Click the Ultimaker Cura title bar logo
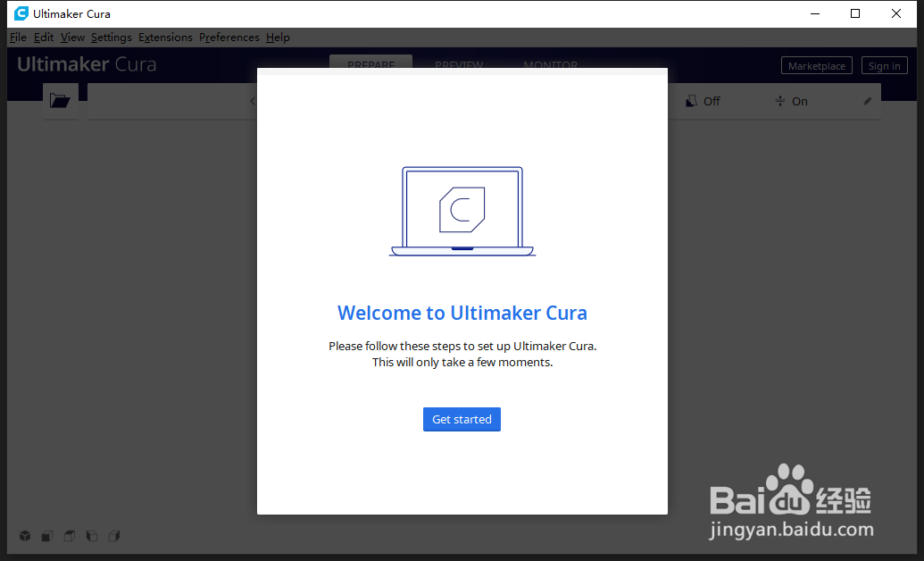This screenshot has width=924, height=561. pyautogui.click(x=21, y=13)
